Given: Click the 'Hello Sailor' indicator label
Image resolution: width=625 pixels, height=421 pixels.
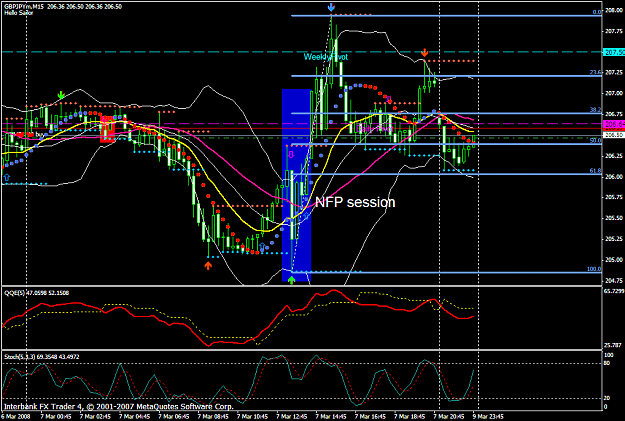Looking at the screenshot, I should click(19, 13).
